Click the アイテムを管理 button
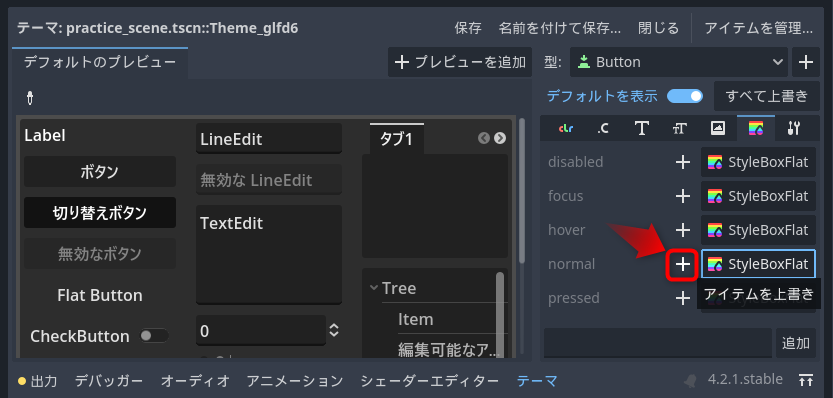 click(758, 28)
